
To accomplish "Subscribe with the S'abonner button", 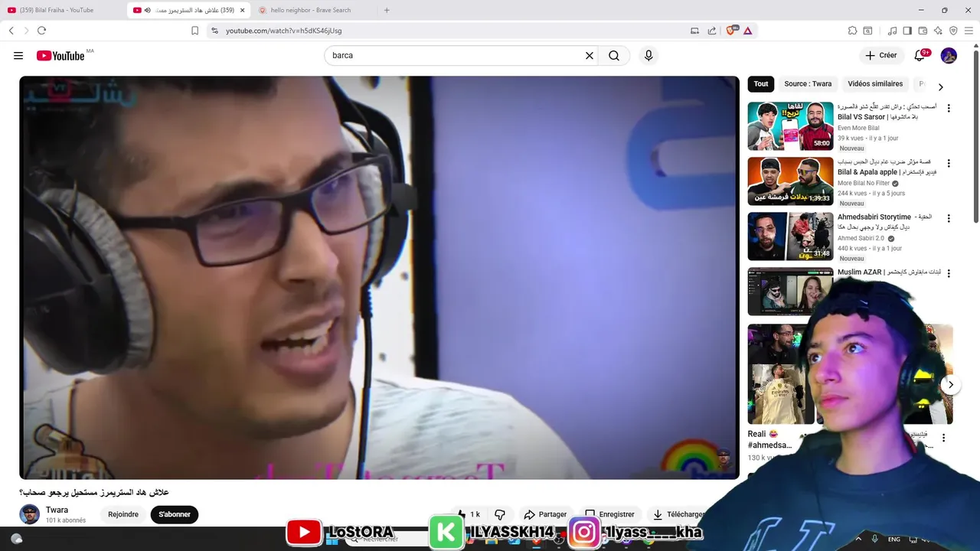I will pyautogui.click(x=175, y=514).
